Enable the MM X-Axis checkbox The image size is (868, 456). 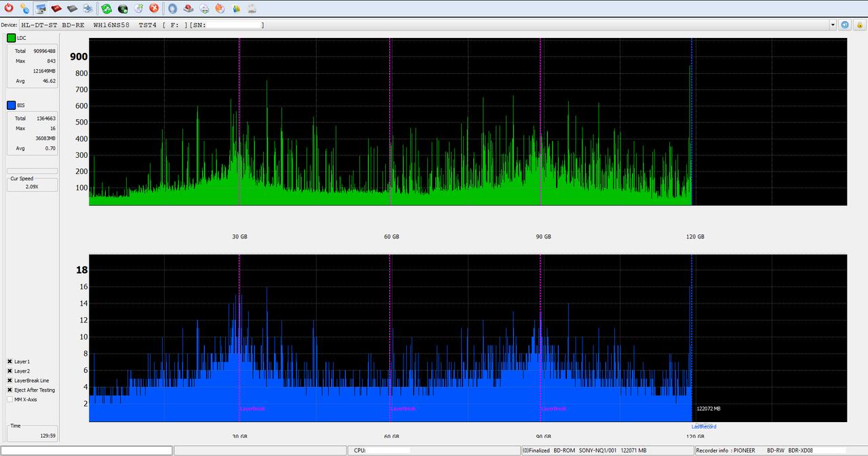point(9,400)
